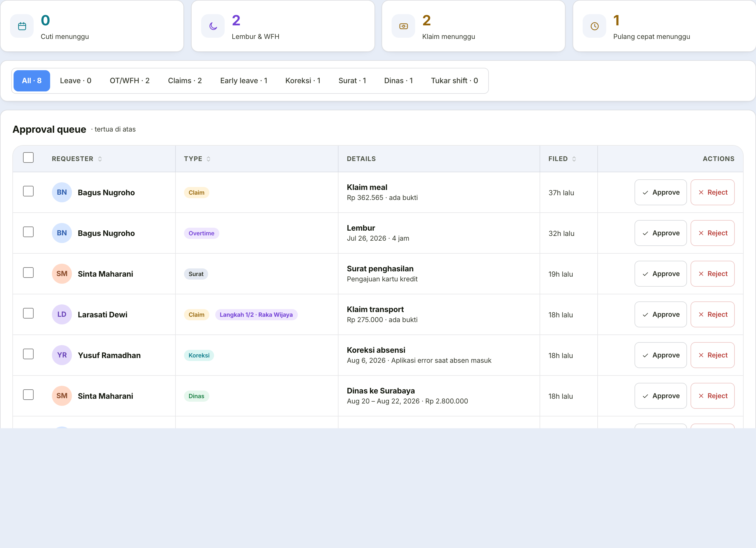Click the '37h lalu' filed time
This screenshot has width=756, height=548.
pyautogui.click(x=561, y=193)
